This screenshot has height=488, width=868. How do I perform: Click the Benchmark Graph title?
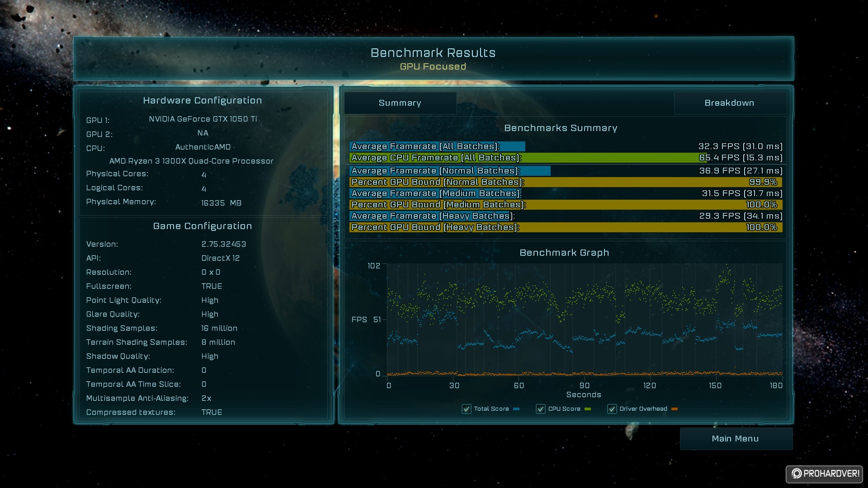[564, 253]
